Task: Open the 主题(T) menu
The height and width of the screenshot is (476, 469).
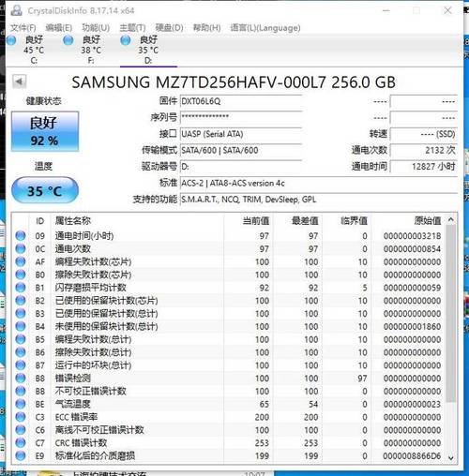Action: click(x=132, y=28)
